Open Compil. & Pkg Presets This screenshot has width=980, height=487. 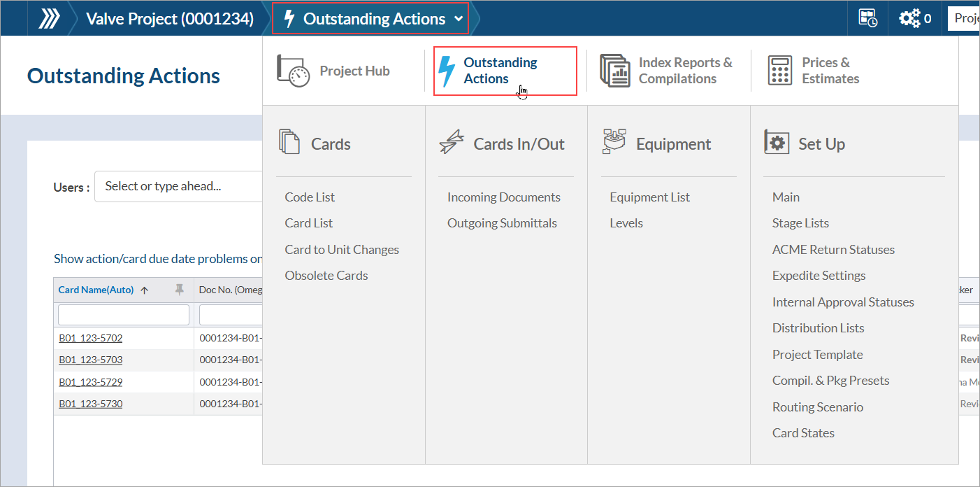tap(830, 381)
